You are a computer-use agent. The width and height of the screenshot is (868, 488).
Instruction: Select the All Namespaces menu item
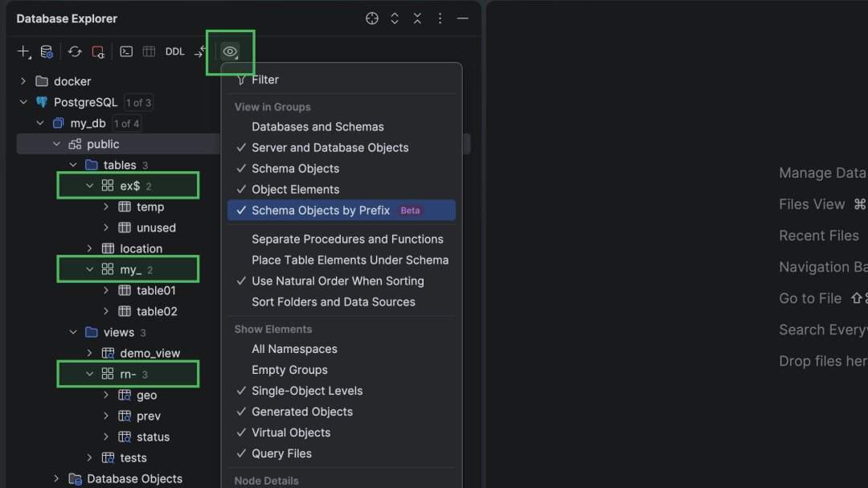pos(342,349)
